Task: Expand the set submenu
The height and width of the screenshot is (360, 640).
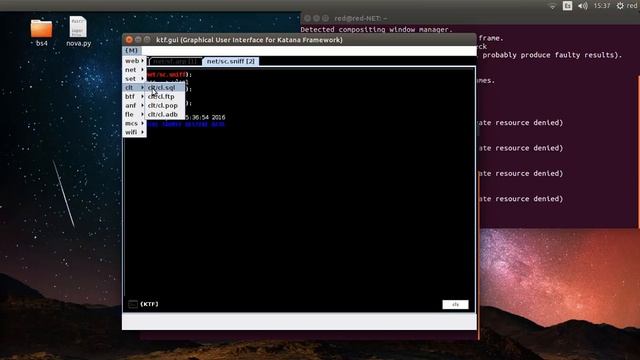Action: tap(134, 79)
